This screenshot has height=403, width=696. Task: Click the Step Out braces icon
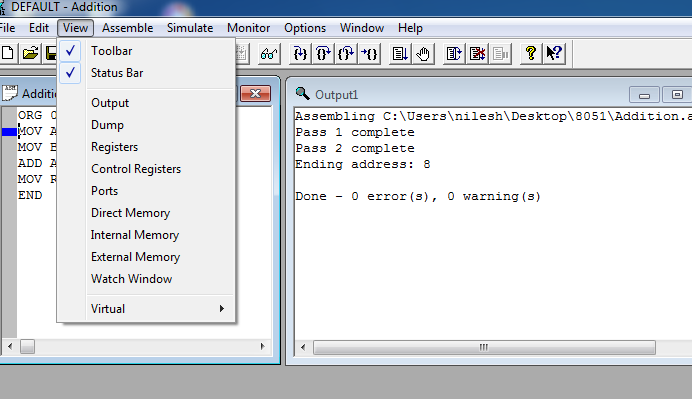[346, 54]
